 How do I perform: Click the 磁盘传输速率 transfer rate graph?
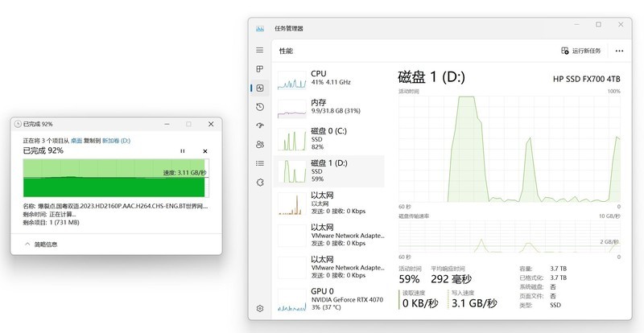pos(510,236)
